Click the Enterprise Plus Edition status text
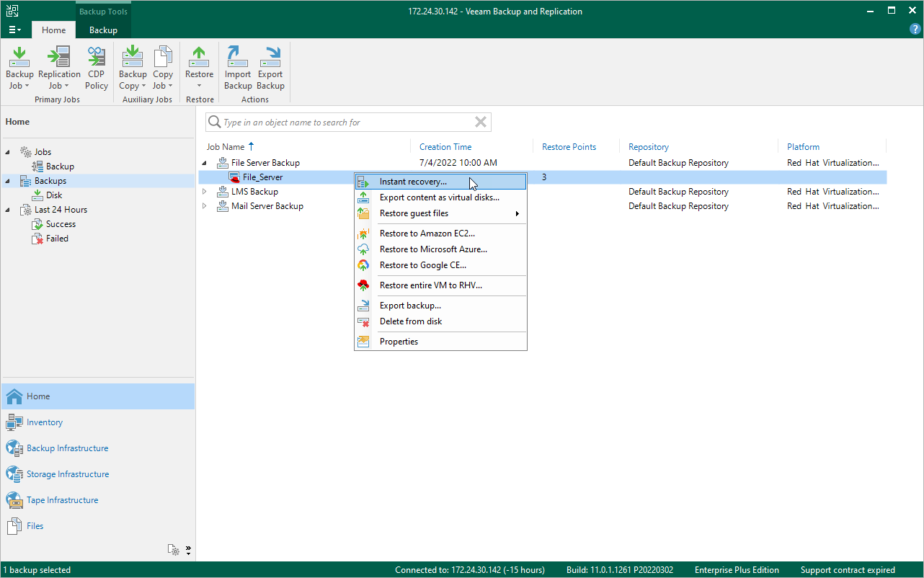This screenshot has height=578, width=924. (x=737, y=570)
